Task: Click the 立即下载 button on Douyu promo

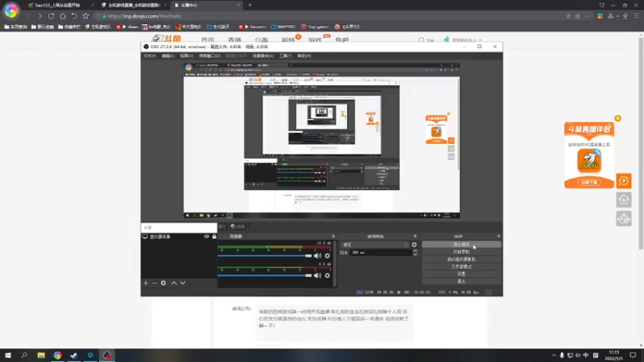Action: [589, 182]
